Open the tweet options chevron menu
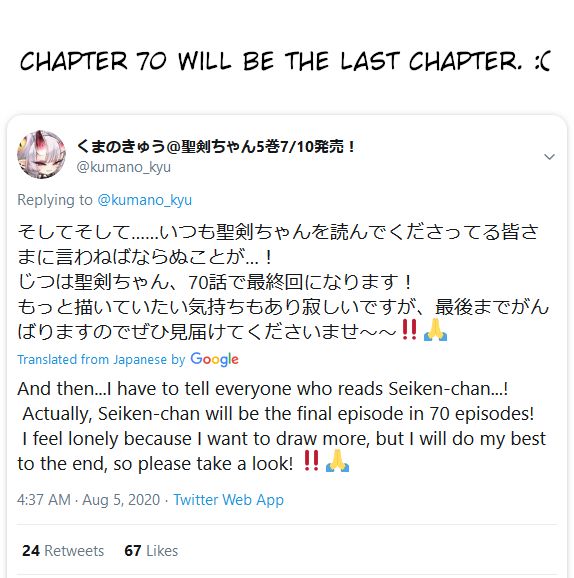This screenshot has width=574, height=578. 549,157
